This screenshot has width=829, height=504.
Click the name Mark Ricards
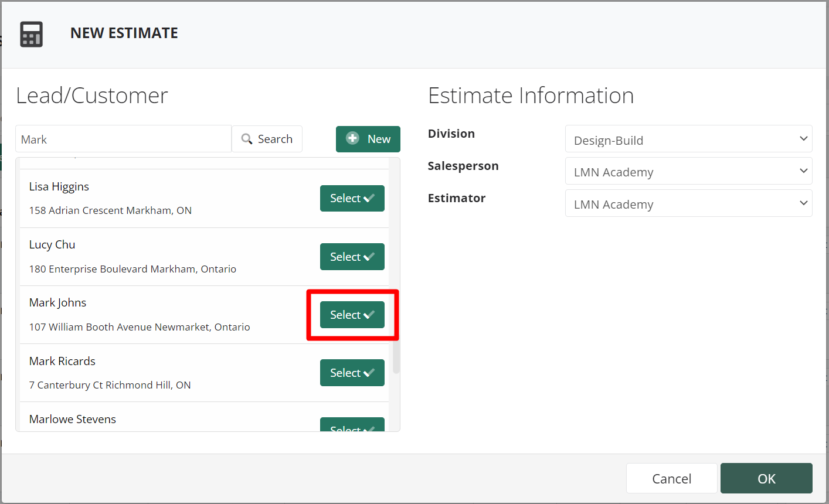coord(62,361)
